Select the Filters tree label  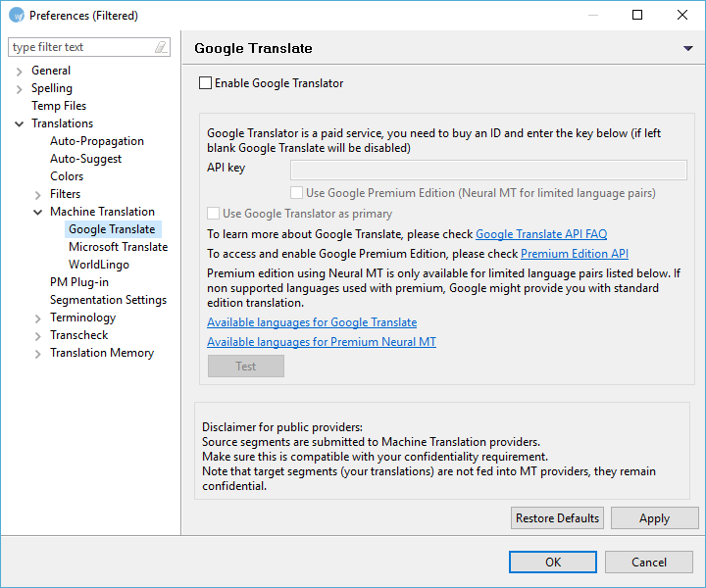[x=65, y=193]
